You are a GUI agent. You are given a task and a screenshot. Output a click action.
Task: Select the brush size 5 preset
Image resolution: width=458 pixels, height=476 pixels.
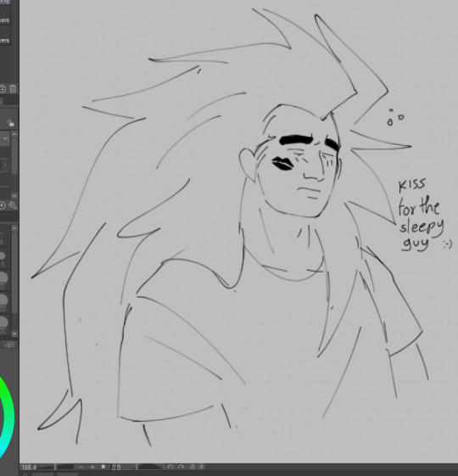(x=3, y=259)
